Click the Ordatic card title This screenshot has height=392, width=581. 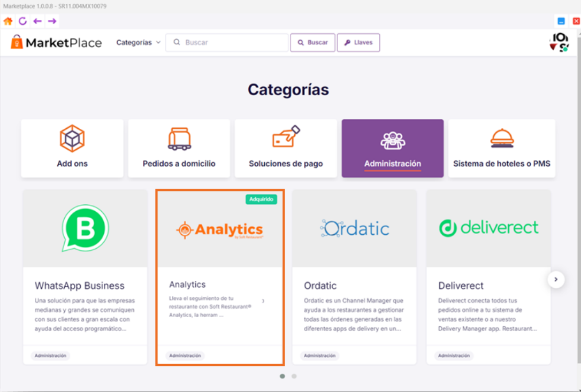coord(320,286)
